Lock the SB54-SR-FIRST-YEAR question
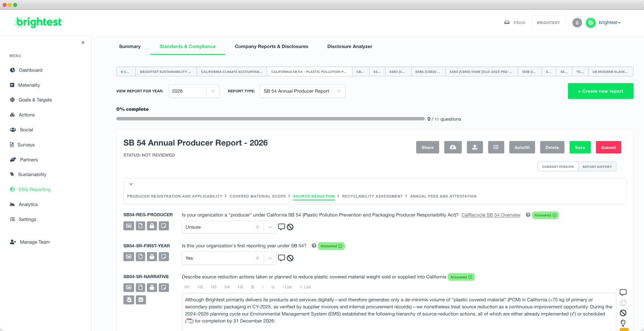This screenshot has height=331, width=644. (x=152, y=257)
